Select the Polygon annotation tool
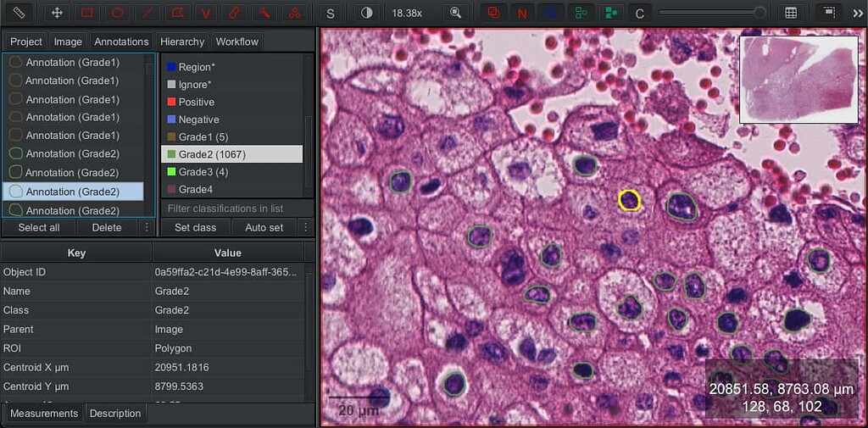This screenshot has height=428, width=868. 176,13
